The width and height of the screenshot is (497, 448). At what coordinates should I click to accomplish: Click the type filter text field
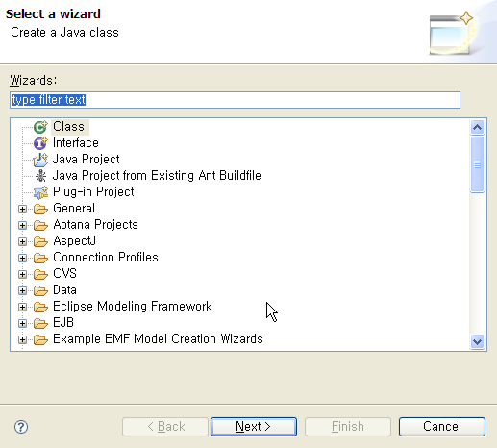[235, 100]
